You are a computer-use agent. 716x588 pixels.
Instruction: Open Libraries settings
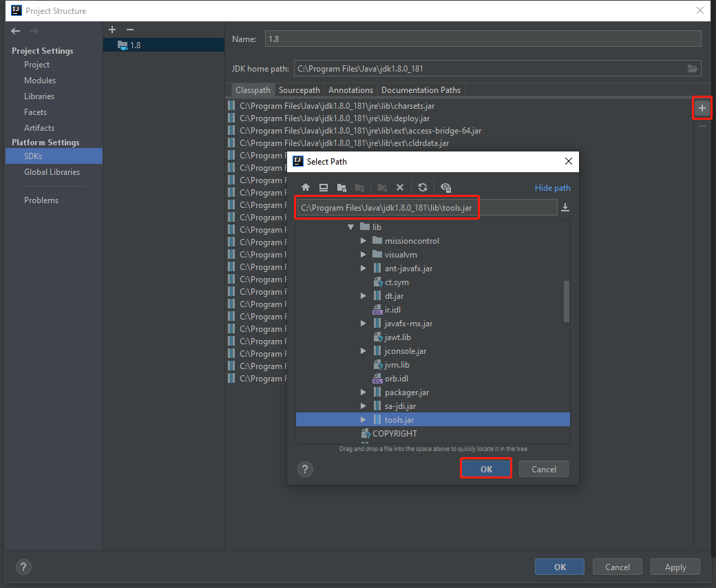(39, 96)
